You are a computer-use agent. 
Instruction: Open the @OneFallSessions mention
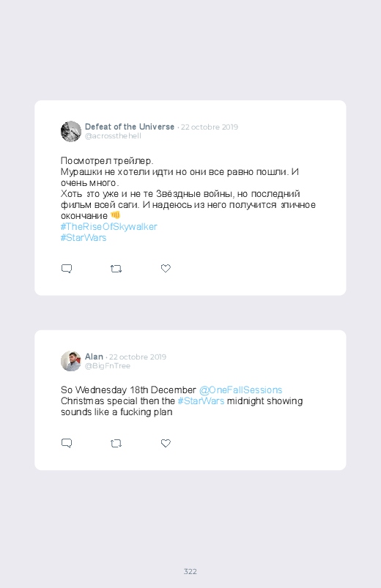tap(240, 390)
